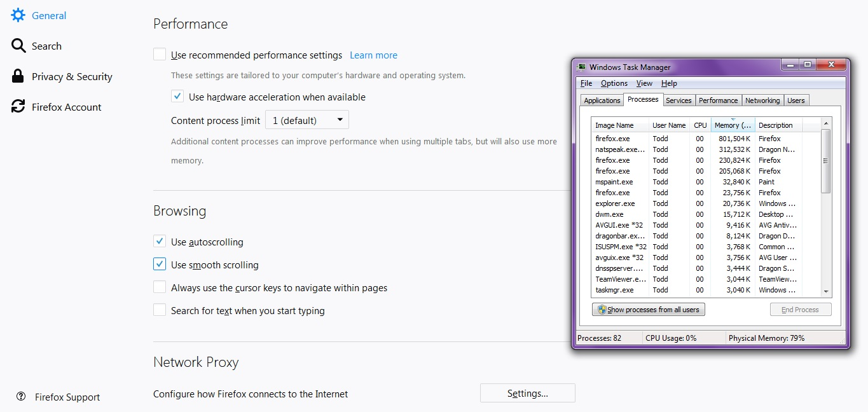Click the Firefox Support question mark icon
Image resolution: width=868 pixels, height=412 pixels.
tap(21, 397)
